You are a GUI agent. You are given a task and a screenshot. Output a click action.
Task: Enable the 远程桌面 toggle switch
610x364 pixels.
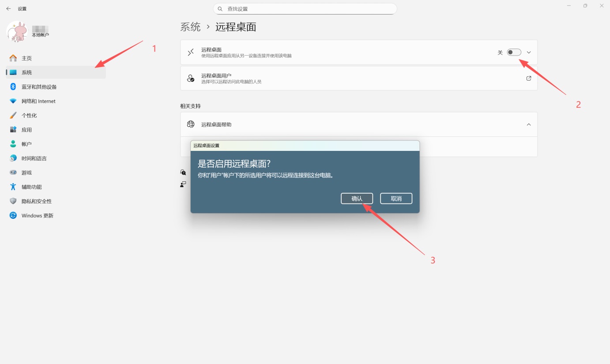tap(513, 52)
